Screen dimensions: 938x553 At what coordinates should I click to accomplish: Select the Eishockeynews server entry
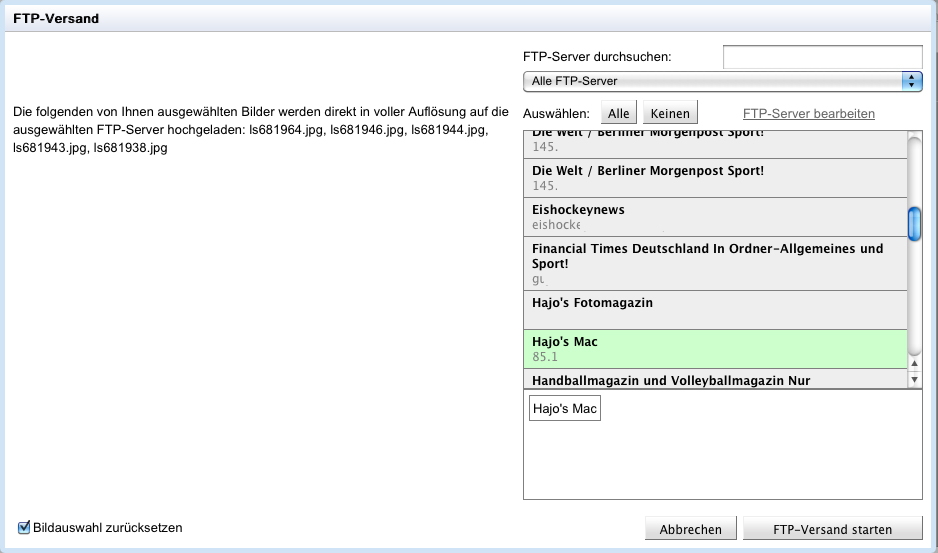[715, 217]
